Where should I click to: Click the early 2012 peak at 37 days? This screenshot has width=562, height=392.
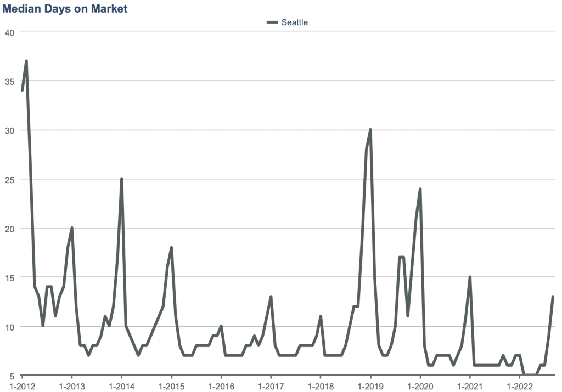(x=26, y=61)
